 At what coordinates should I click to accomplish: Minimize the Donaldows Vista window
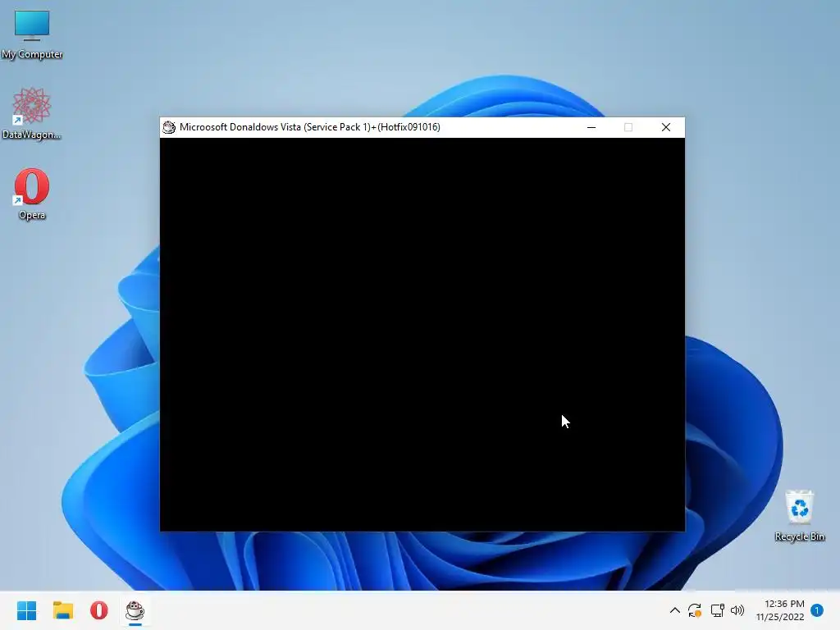coord(591,127)
